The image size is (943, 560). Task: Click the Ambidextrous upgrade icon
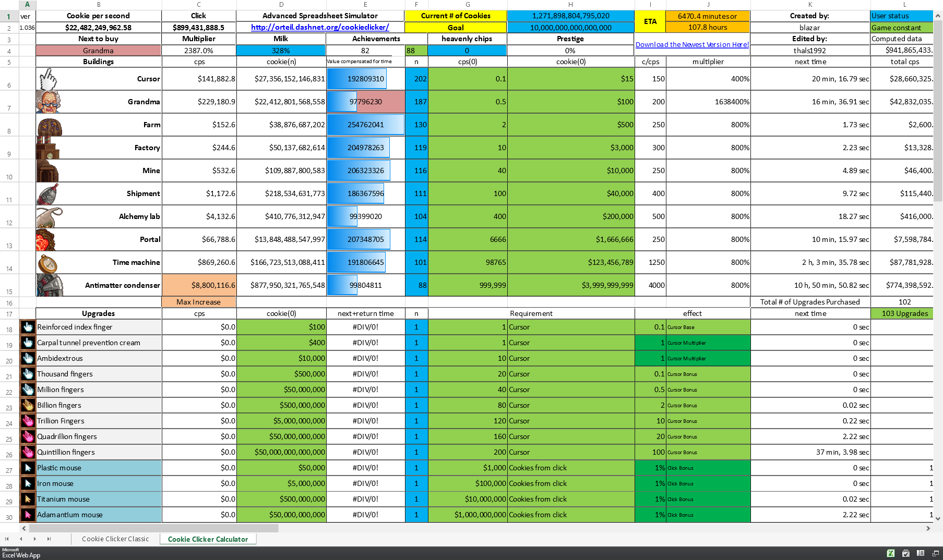(28, 358)
